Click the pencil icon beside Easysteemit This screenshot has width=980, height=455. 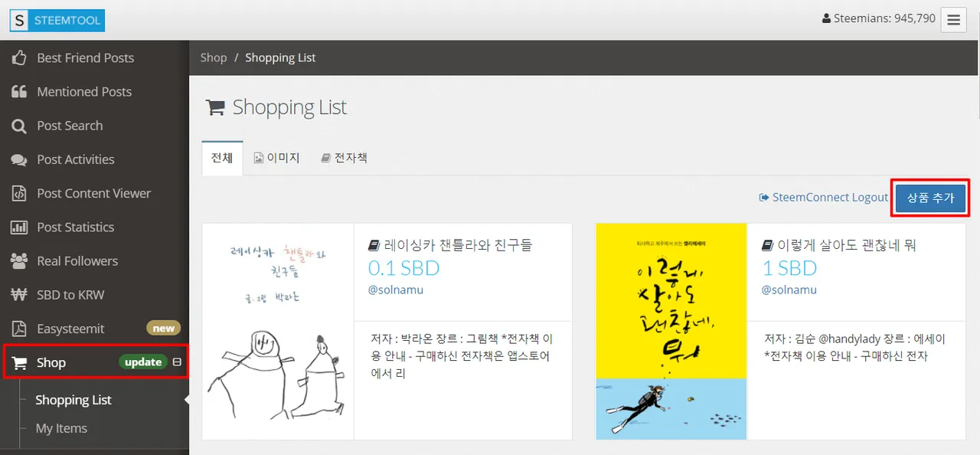[x=19, y=329]
